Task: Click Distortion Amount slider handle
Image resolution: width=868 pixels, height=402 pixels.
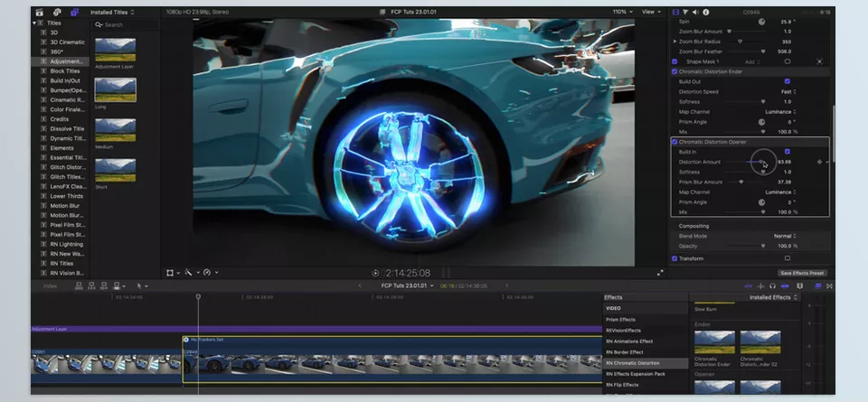Action: click(x=761, y=162)
